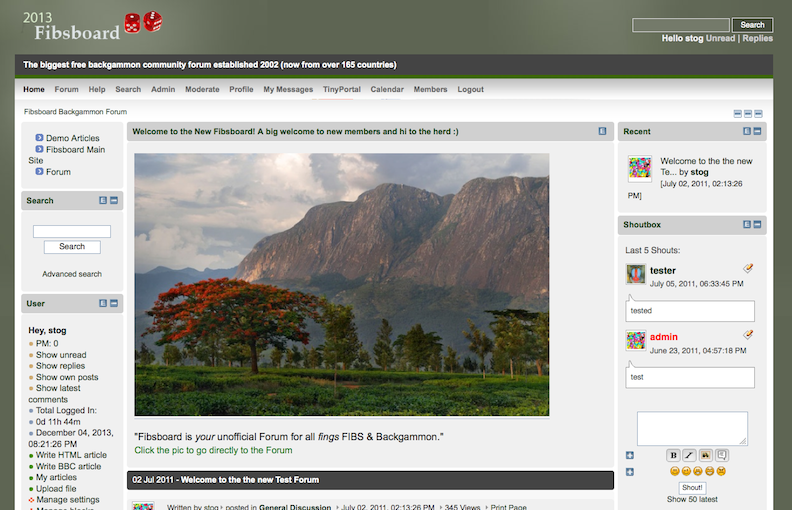Click the italic button in the Shoutbox toolbar
The height and width of the screenshot is (510, 792).
pyautogui.click(x=689, y=455)
